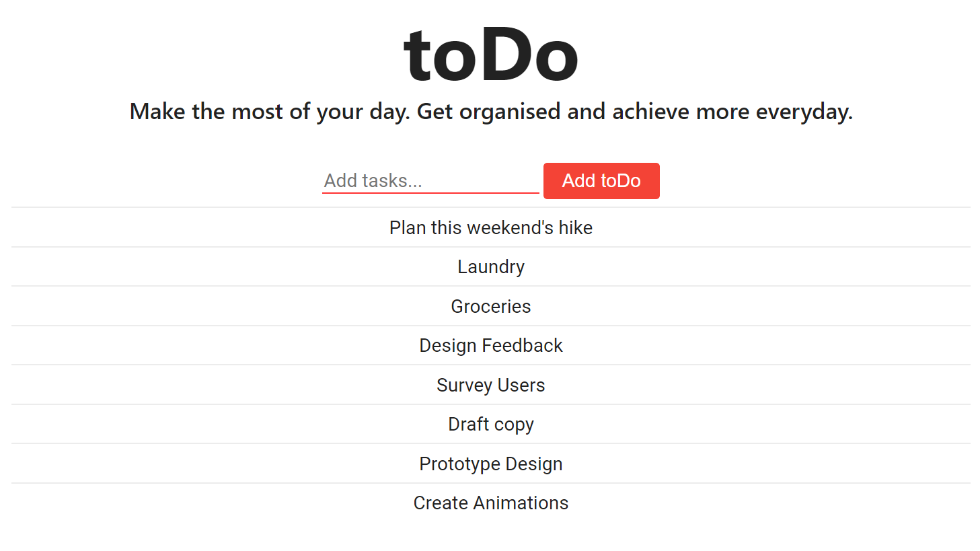Choose the Draft copy list item

point(491,425)
